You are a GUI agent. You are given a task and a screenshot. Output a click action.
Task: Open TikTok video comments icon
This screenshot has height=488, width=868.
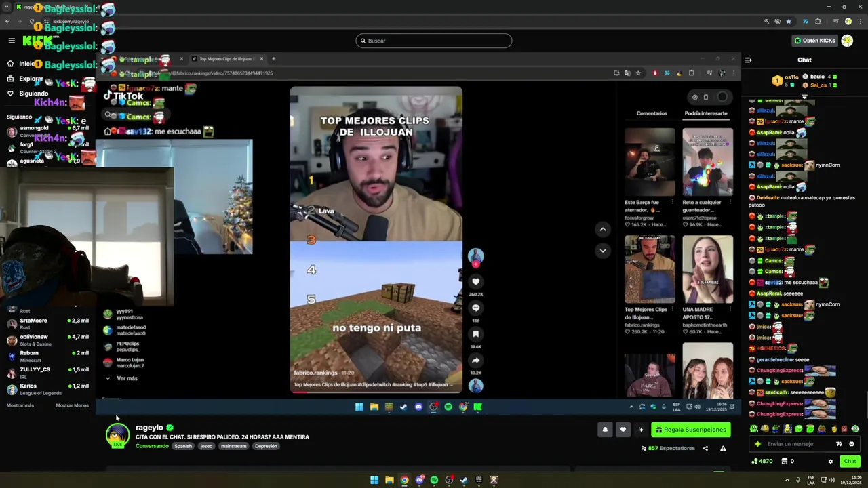pyautogui.click(x=476, y=308)
